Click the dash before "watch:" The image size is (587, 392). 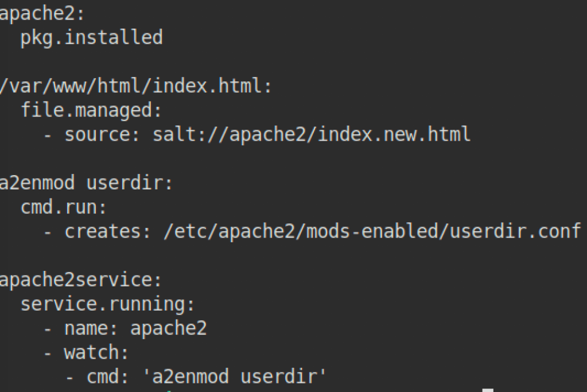[48, 353]
